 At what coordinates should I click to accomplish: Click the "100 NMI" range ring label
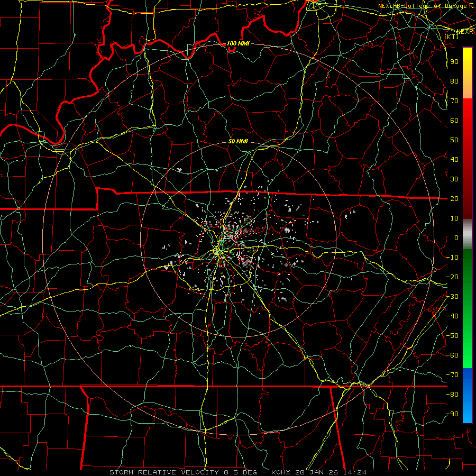[238, 43]
